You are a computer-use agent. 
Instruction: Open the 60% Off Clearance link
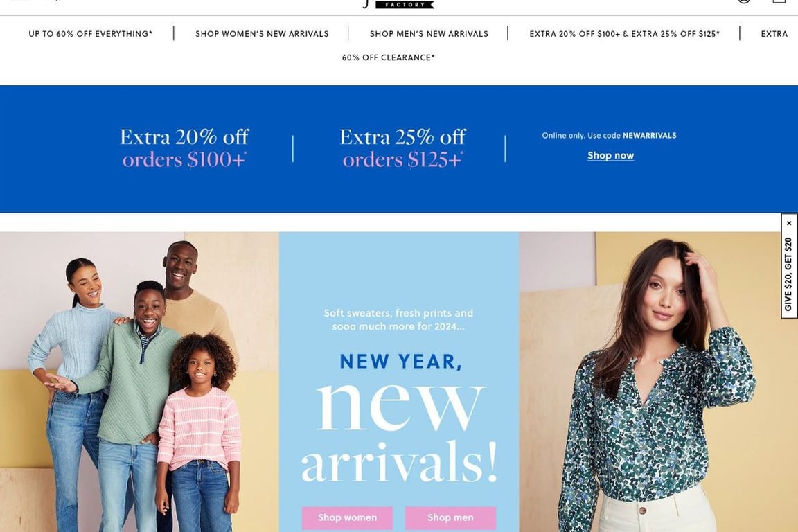389,57
